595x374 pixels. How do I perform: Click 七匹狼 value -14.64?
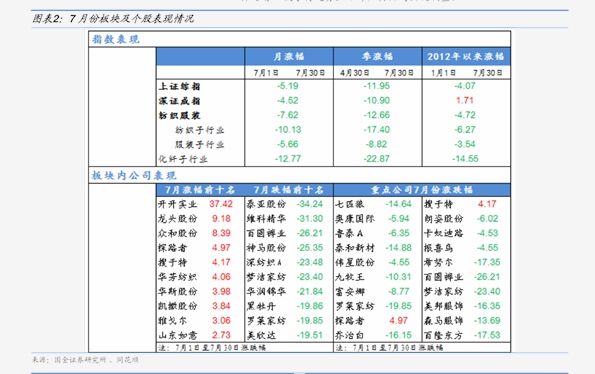398,204
